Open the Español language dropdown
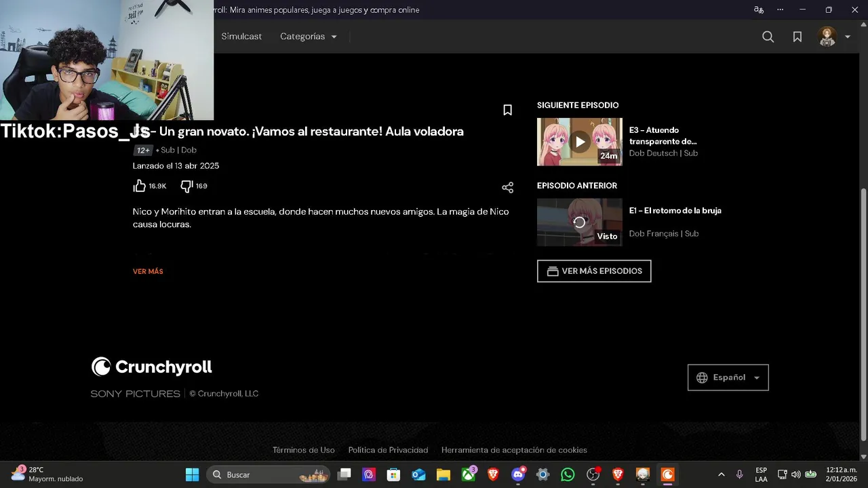Screen dimensions: 868x488 point(728,378)
